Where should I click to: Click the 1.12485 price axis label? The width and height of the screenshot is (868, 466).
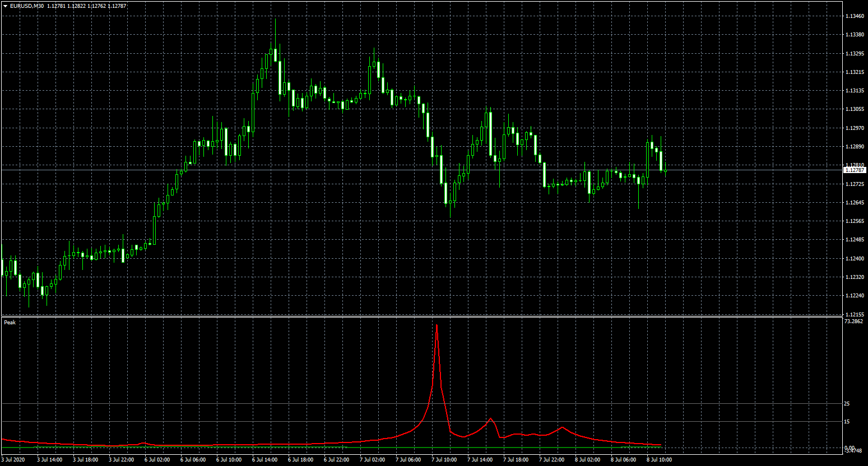pos(854,240)
